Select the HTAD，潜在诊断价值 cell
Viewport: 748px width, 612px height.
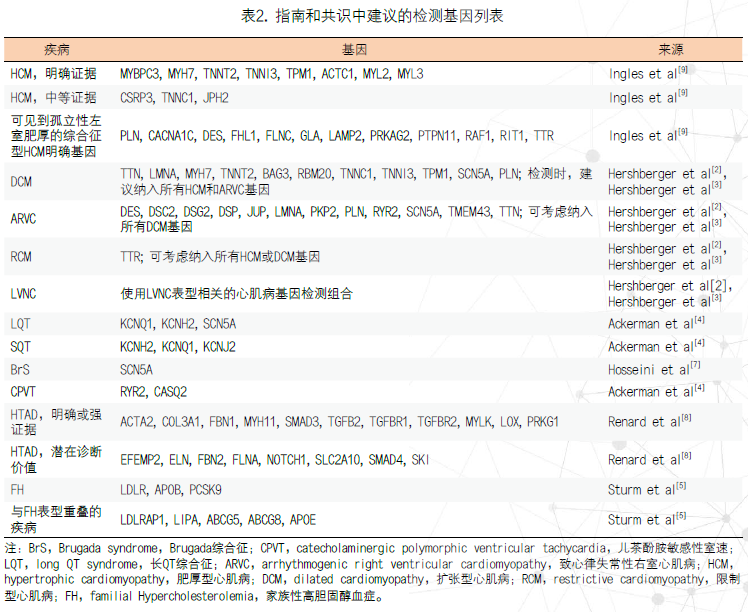(x=56, y=459)
